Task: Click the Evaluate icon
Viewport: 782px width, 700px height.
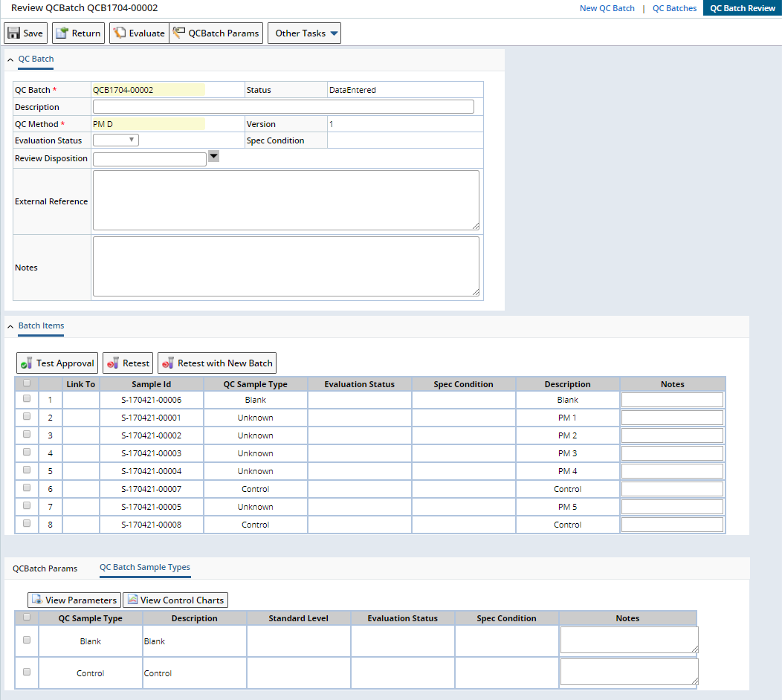Action: pyautogui.click(x=119, y=33)
